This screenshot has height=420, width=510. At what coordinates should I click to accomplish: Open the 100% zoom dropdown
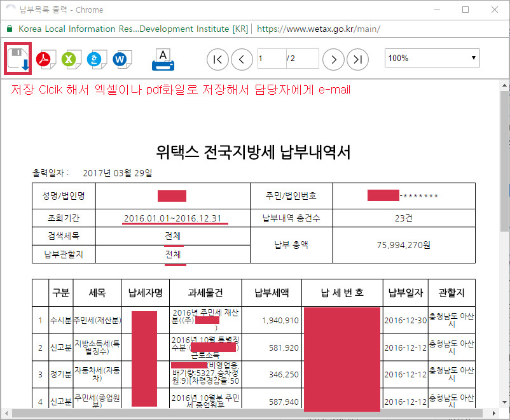pyautogui.click(x=432, y=59)
